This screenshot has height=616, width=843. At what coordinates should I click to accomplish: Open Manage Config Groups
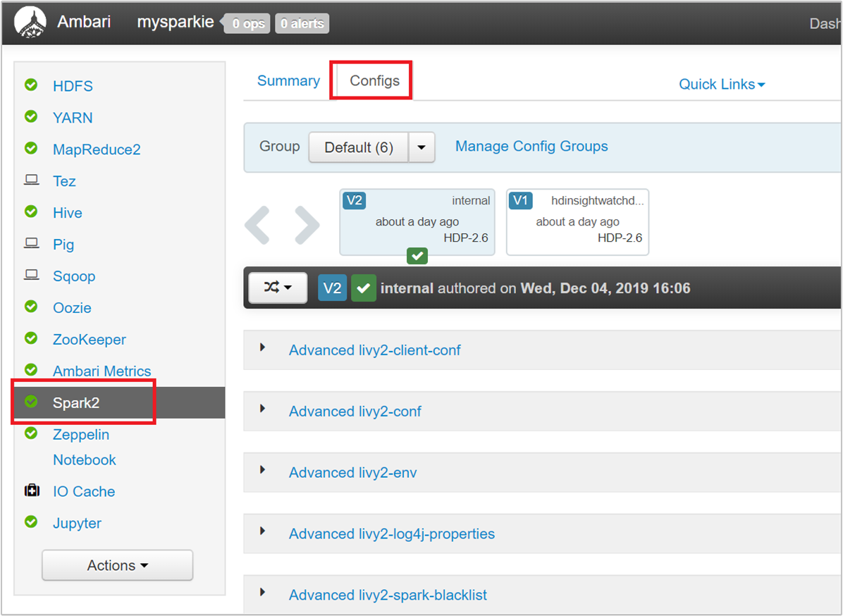click(531, 146)
